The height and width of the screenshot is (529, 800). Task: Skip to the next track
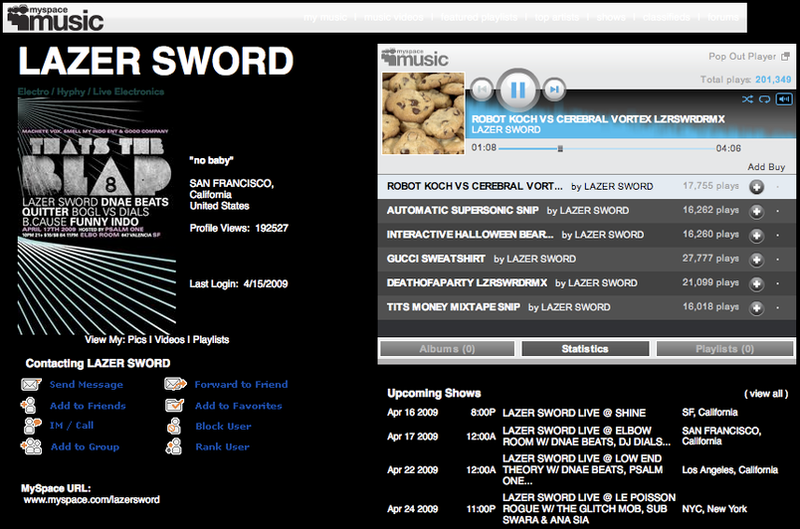(554, 90)
